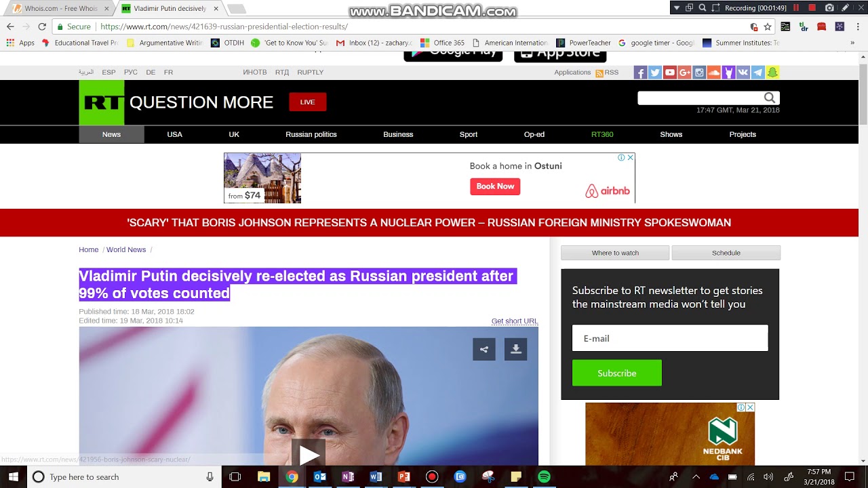Go to Russian politics section
This screenshot has height=488, width=868.
(x=311, y=134)
